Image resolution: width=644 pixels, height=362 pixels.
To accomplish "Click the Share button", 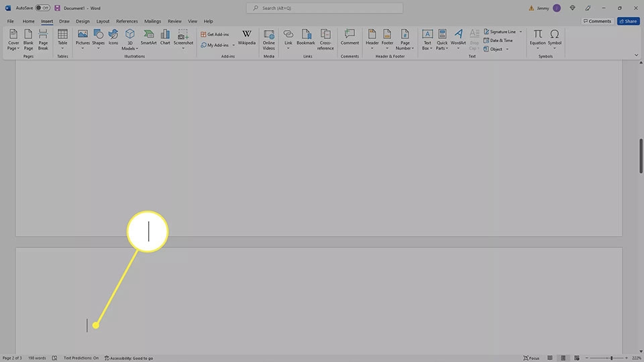I will click(628, 21).
